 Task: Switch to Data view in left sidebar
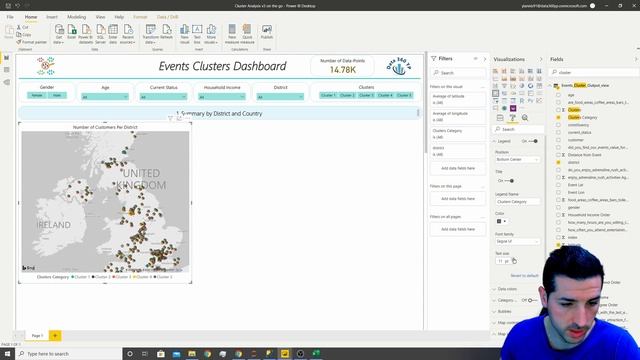point(7,70)
